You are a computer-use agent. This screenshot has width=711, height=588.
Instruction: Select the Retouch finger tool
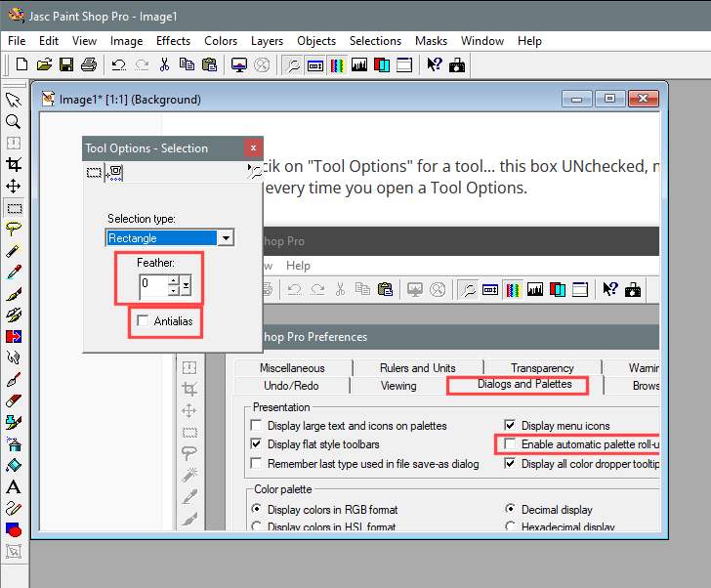(14, 357)
